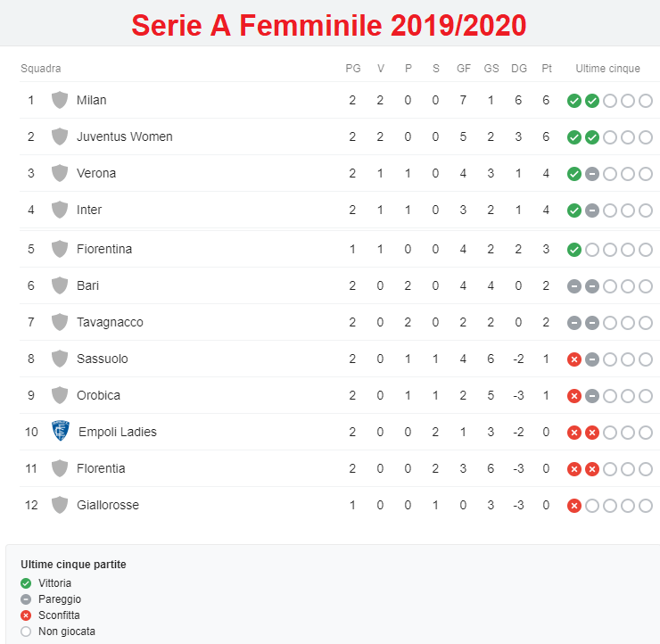The image size is (660, 644).
Task: Click Inter's grey shield crest icon
Action: [x=60, y=210]
